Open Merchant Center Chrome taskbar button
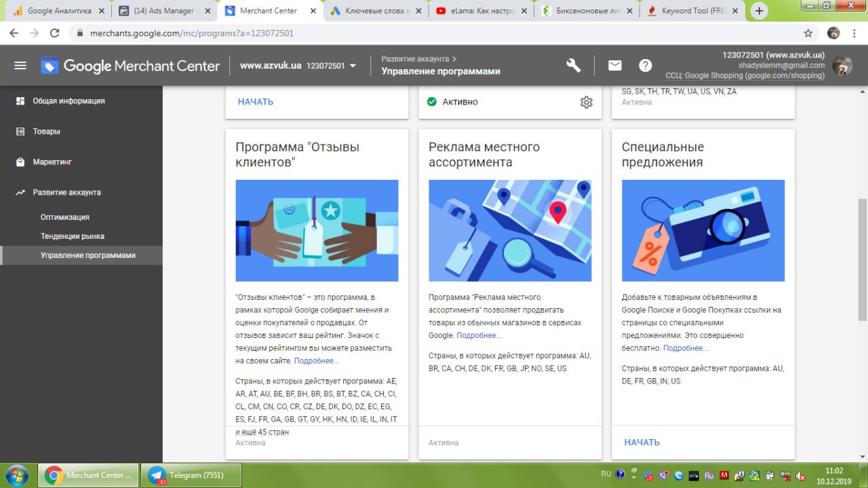This screenshot has width=868, height=488. [88, 475]
